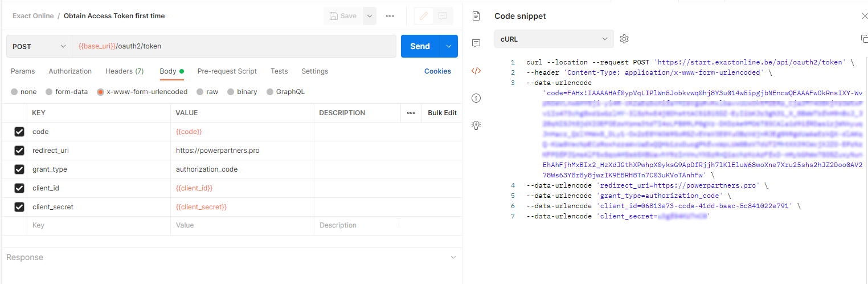868x284 pixels.
Task: Click the empty Key input cell
Action: click(x=99, y=225)
